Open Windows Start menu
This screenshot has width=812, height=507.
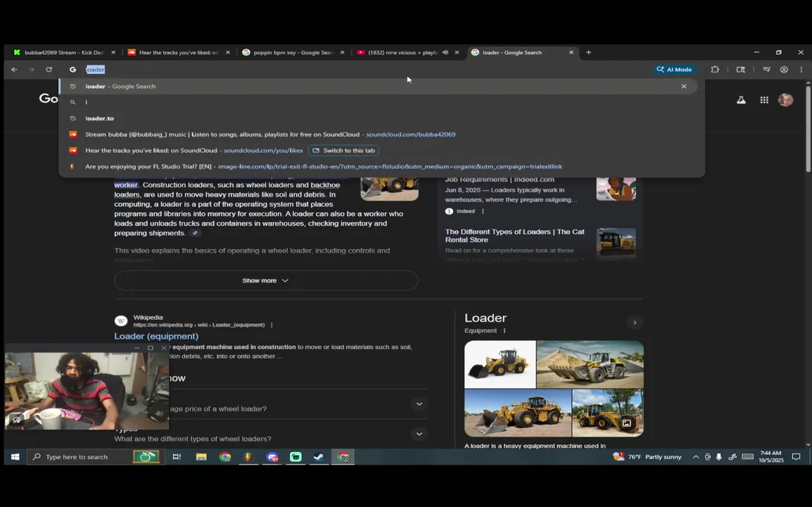click(15, 457)
